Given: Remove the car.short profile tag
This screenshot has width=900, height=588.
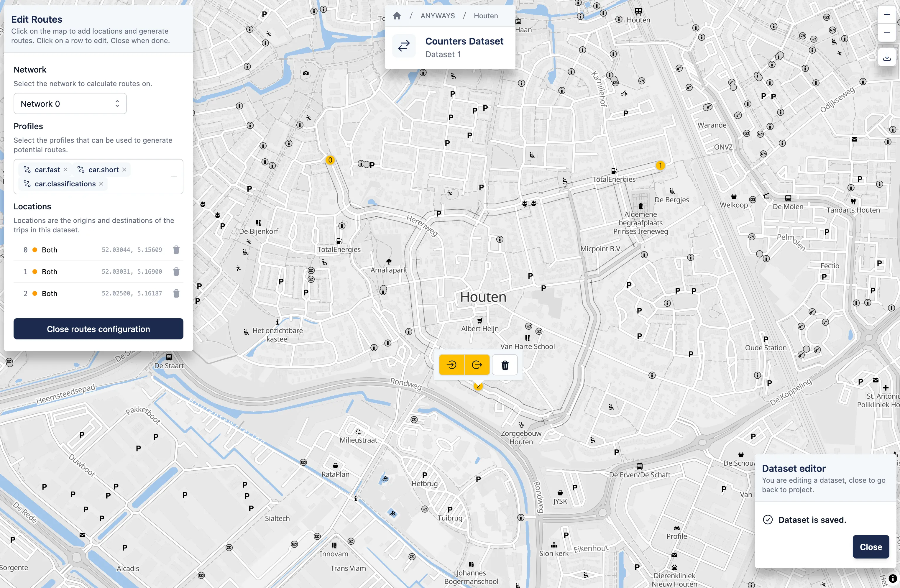Looking at the screenshot, I should click(124, 170).
